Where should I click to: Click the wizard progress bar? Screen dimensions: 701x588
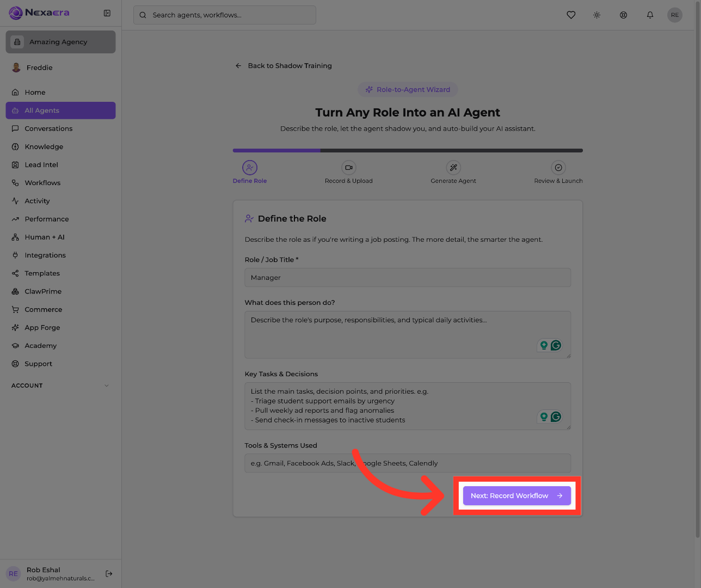tap(408, 150)
